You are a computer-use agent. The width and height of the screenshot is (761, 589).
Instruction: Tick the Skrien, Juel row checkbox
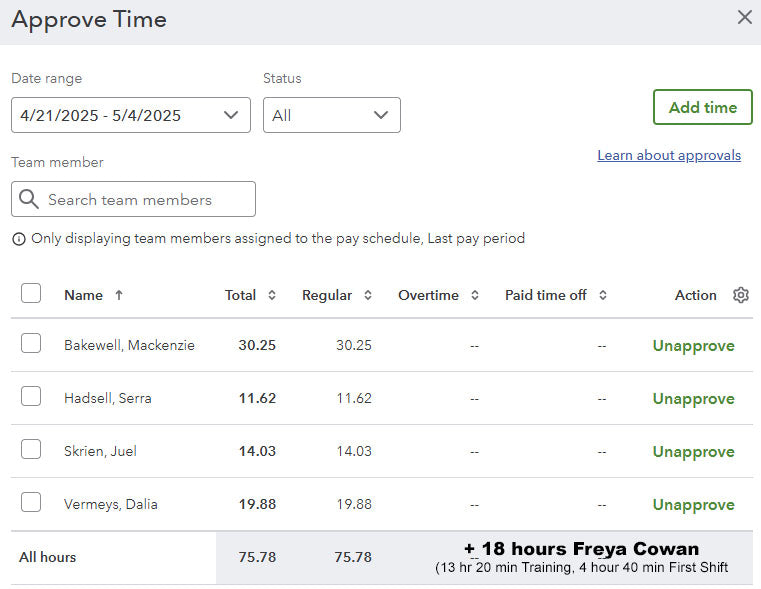click(31, 450)
